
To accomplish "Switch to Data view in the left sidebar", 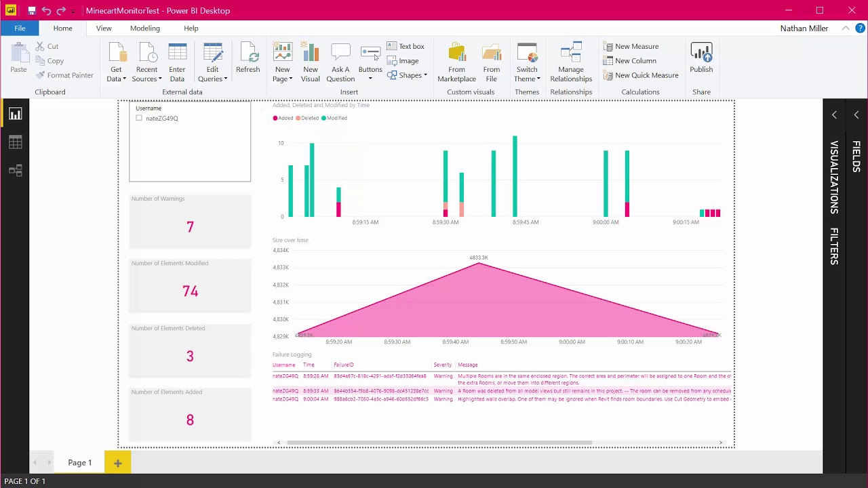I will tap(15, 142).
